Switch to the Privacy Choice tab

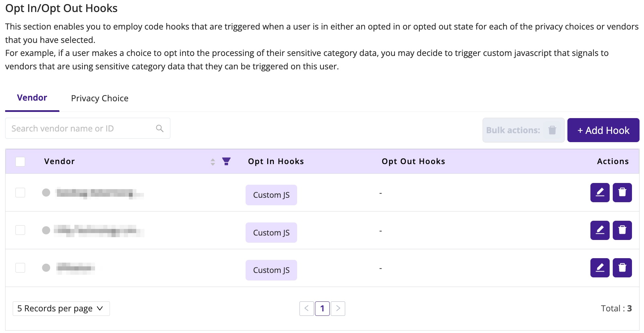click(100, 99)
